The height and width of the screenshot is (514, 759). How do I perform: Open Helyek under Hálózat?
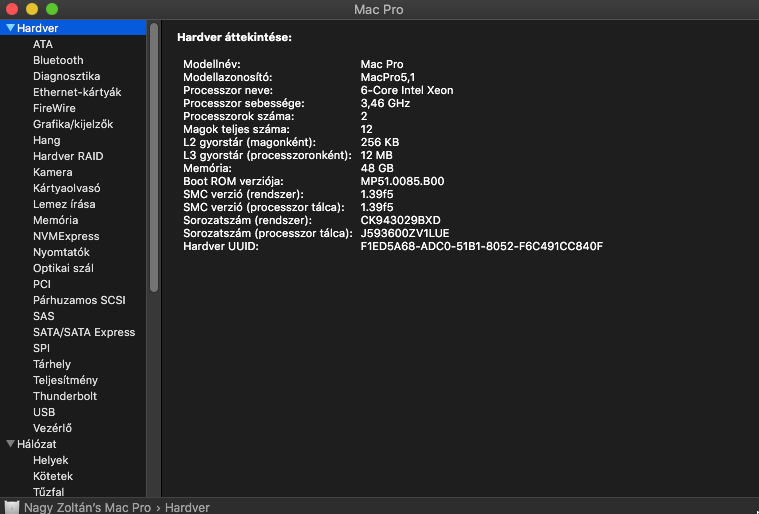point(50,460)
